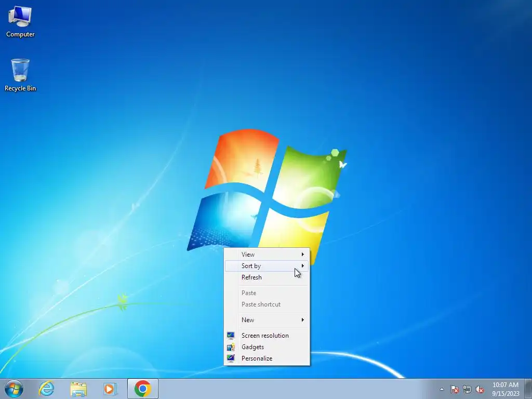Launch Internet Explorer from taskbar
Screen dimensions: 532x399
(46, 389)
